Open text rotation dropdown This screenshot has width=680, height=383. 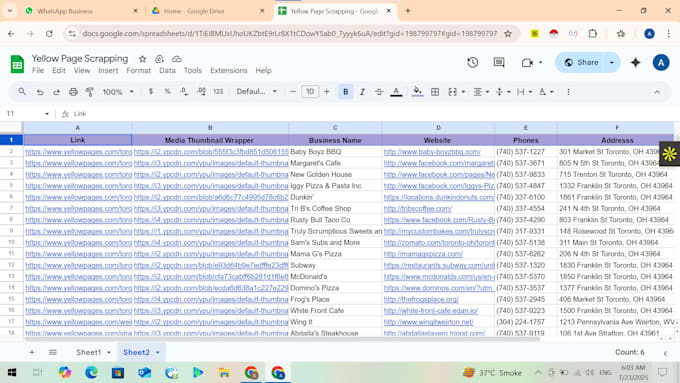[x=546, y=92]
